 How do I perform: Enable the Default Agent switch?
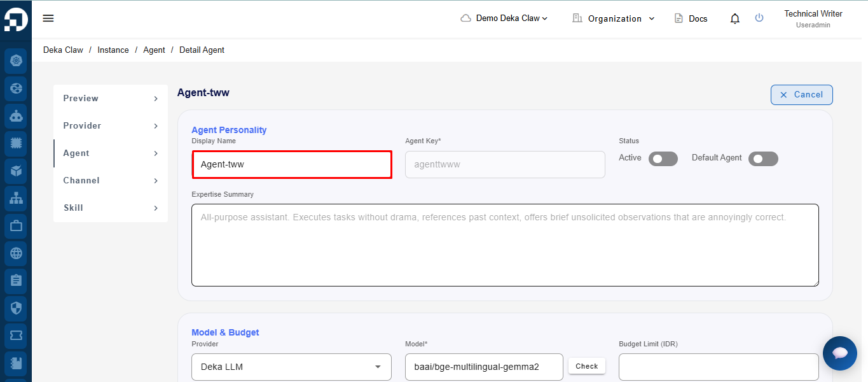click(763, 159)
